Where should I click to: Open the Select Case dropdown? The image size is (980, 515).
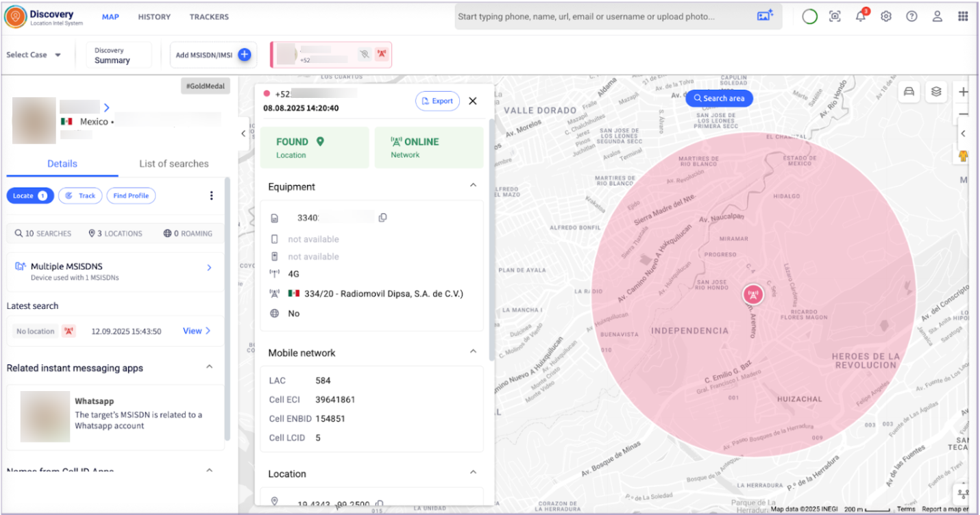click(34, 55)
